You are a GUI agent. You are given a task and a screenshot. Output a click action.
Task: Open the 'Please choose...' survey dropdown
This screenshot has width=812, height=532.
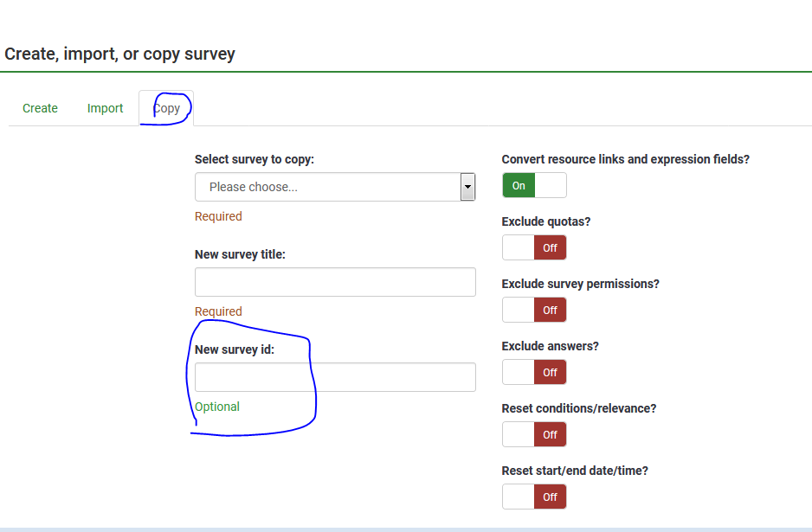(327, 187)
